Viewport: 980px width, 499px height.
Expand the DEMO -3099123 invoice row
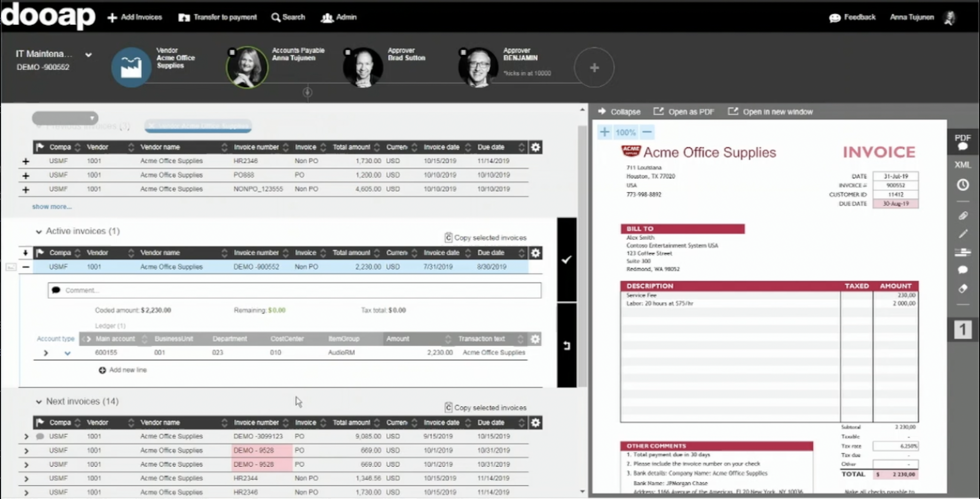pos(26,436)
